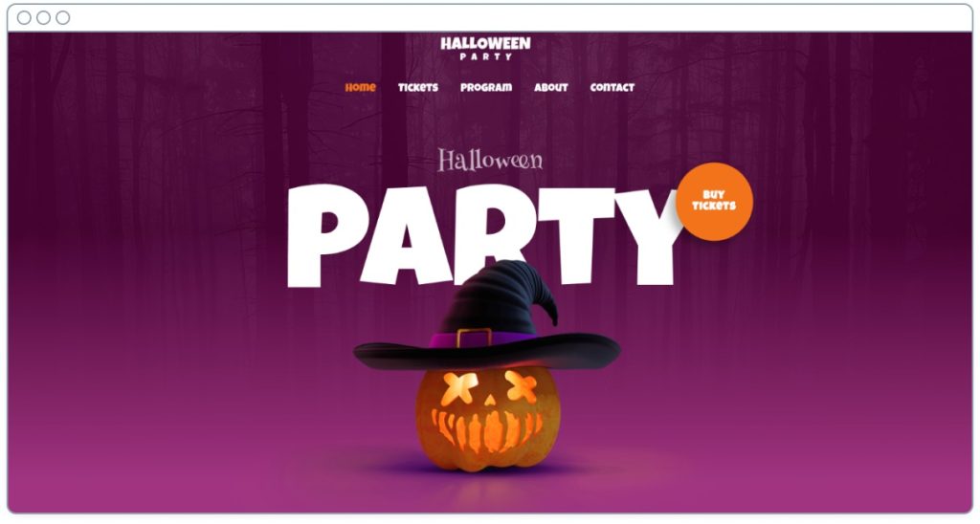980x524 pixels.
Task: Click the letter P in PARTY headline
Action: (x=327, y=235)
